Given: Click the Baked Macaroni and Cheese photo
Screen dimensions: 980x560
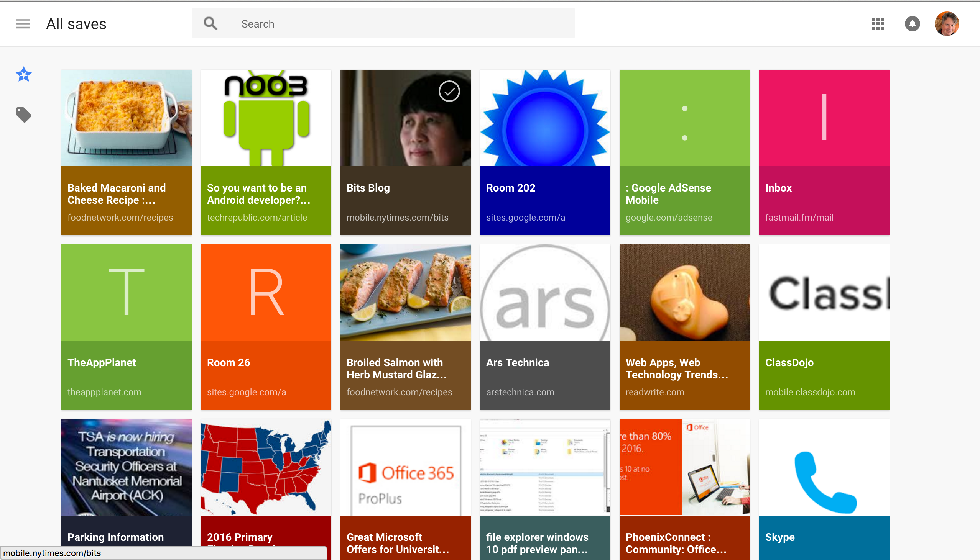Looking at the screenshot, I should 126,118.
